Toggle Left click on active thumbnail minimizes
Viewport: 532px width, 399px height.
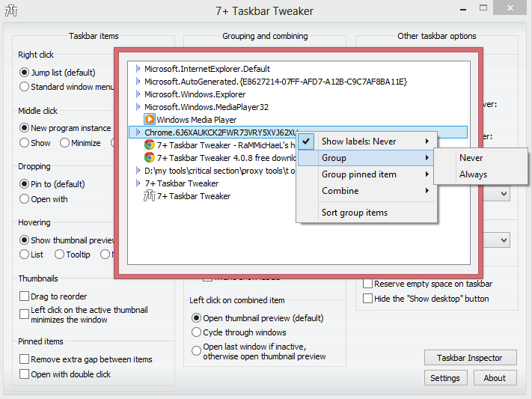click(24, 314)
